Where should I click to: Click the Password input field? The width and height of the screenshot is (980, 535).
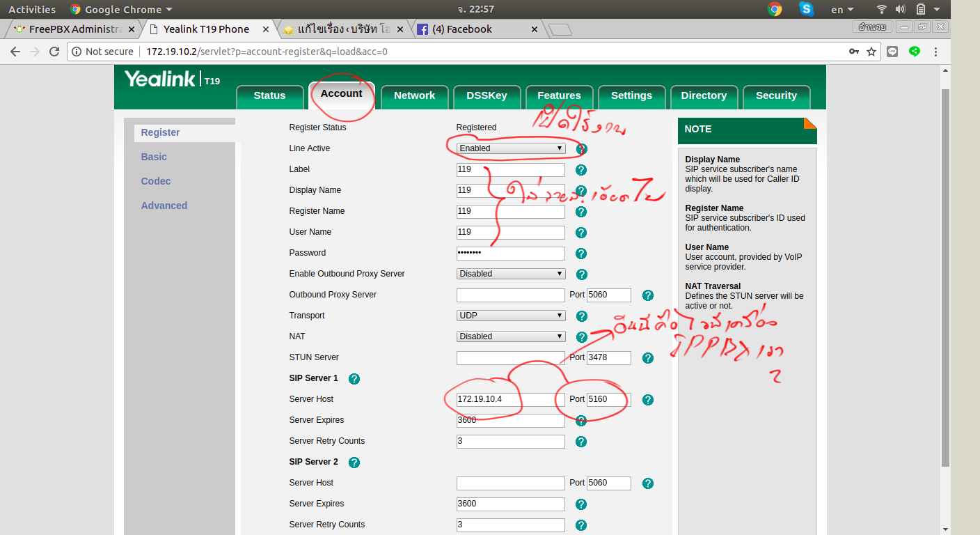pos(511,253)
